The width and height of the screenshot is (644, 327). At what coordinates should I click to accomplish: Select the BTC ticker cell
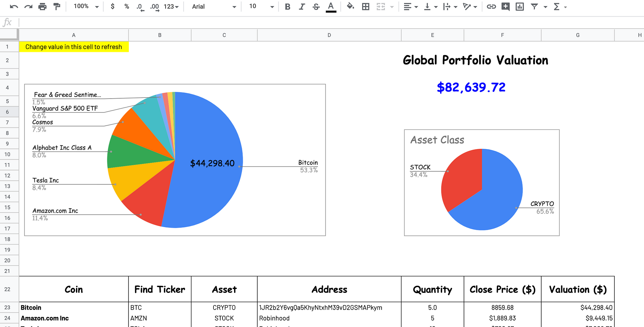point(160,308)
